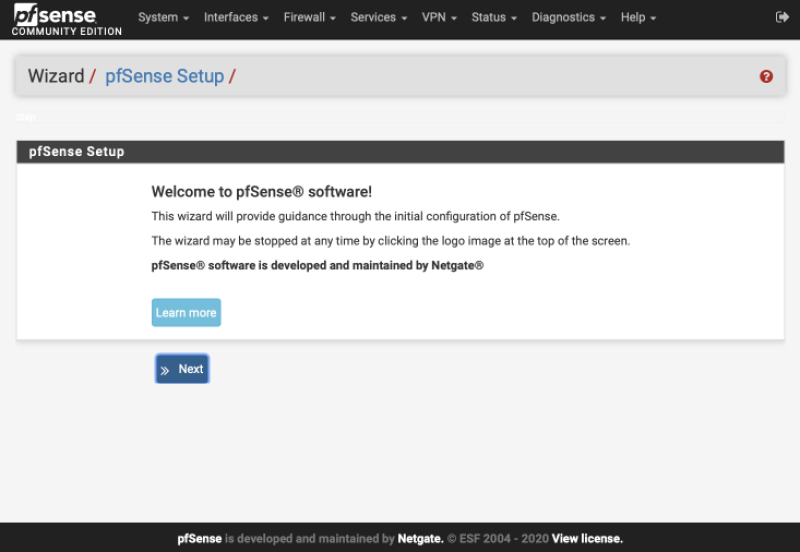Click the pfSense Community Edition logo

click(x=66, y=19)
